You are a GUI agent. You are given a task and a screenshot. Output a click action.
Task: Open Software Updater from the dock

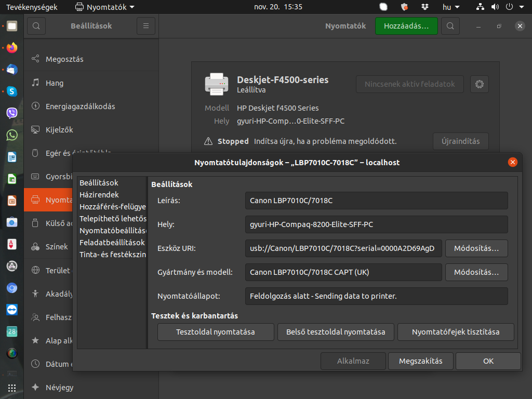(12, 266)
